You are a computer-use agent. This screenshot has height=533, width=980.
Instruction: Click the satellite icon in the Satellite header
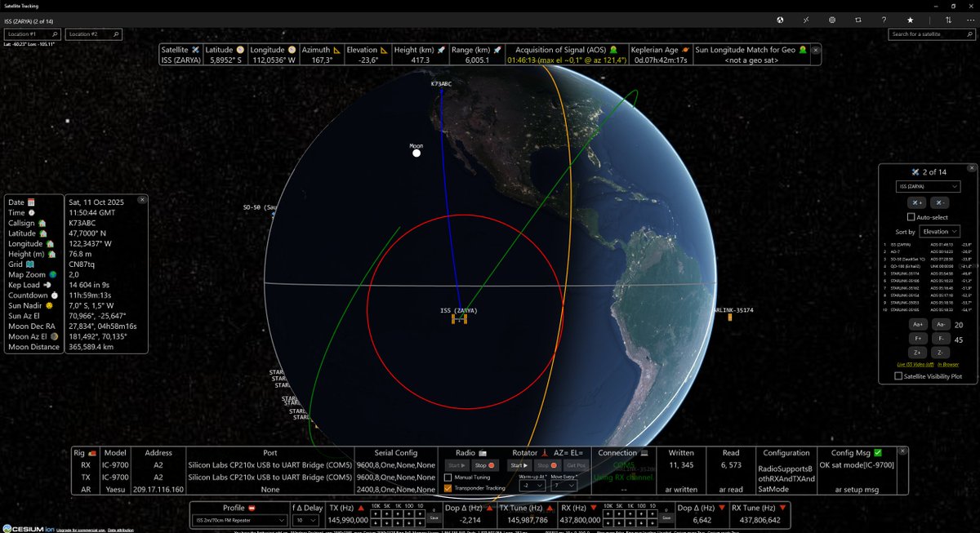(x=194, y=48)
